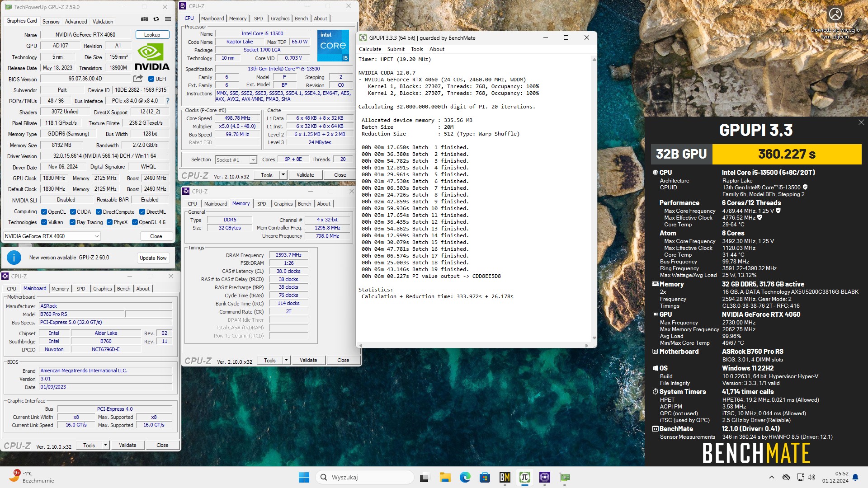Open the GPU-Z hamburger menu

click(168, 19)
